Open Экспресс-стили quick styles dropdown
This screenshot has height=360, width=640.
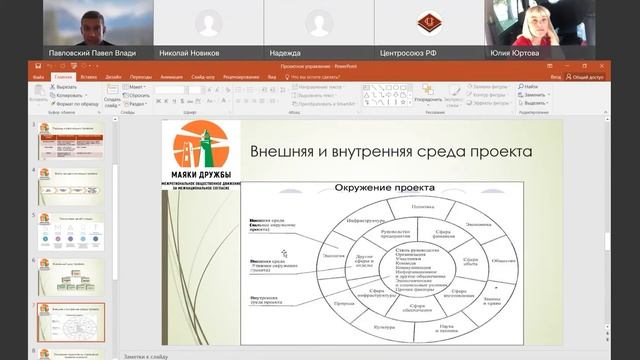tap(453, 96)
